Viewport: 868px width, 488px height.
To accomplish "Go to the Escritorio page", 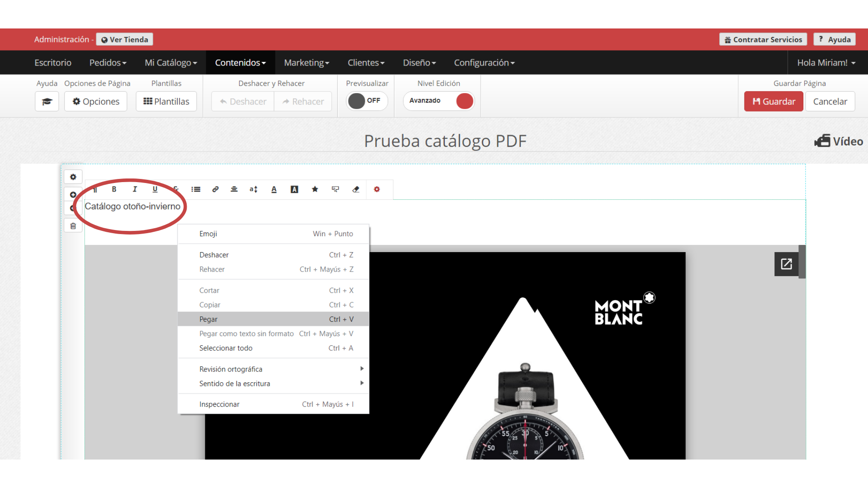I will point(53,63).
